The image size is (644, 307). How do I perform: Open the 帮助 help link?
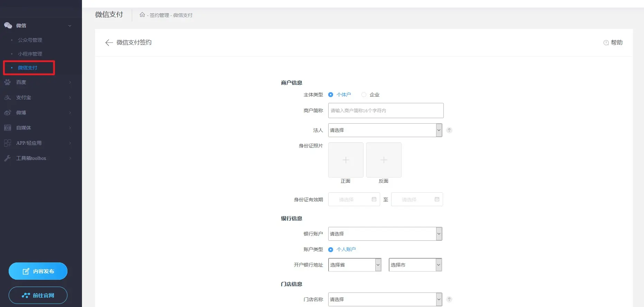[613, 42]
